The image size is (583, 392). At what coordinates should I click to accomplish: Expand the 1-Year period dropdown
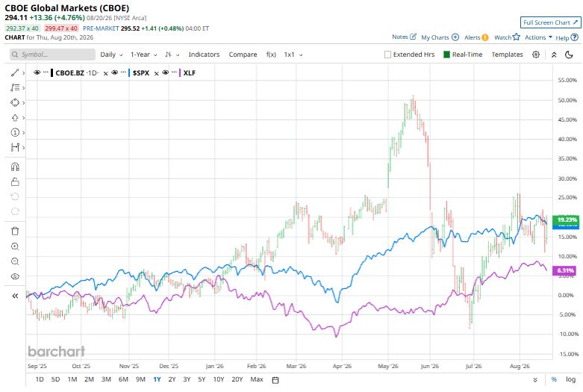tap(143, 55)
